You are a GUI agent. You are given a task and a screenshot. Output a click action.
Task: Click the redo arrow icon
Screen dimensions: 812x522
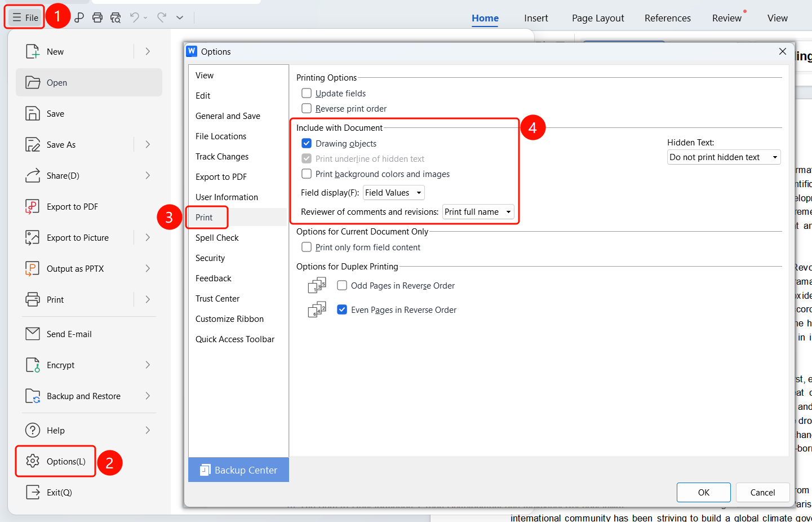tap(162, 17)
